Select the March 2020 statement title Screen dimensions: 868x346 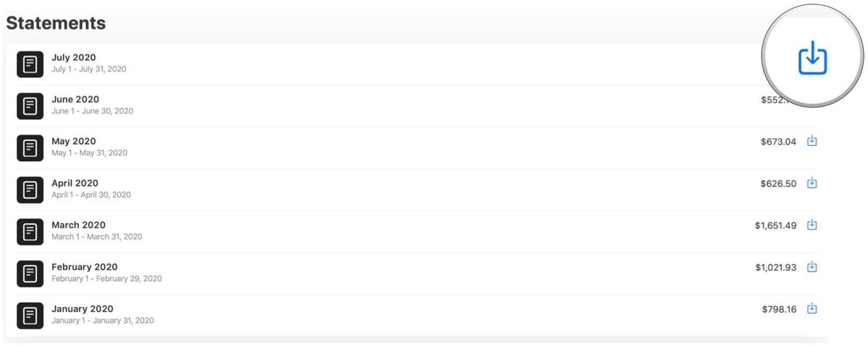[x=78, y=225]
